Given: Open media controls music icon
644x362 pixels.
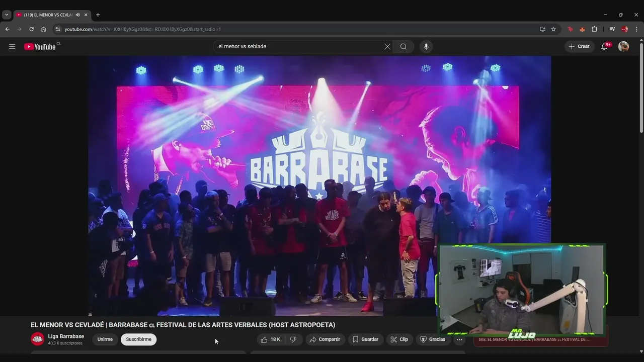Looking at the screenshot, I should (x=612, y=29).
